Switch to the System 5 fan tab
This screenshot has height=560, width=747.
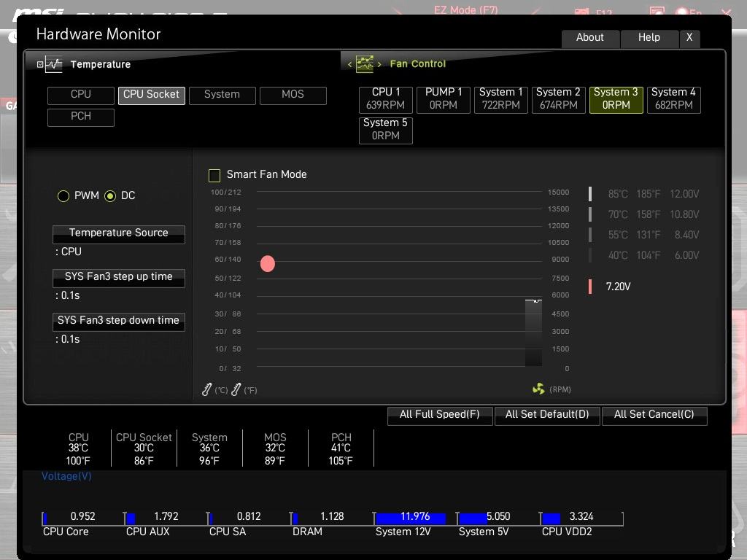point(386,130)
